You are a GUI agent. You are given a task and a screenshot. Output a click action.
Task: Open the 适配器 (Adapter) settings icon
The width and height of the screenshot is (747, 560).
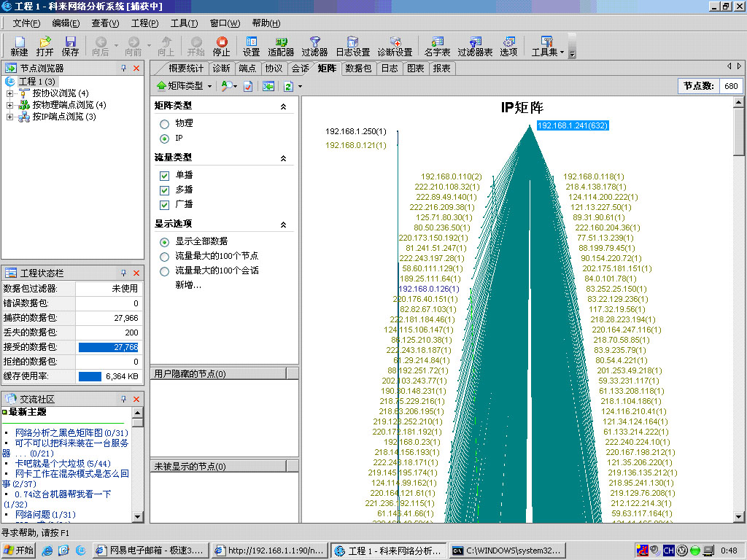tap(281, 46)
